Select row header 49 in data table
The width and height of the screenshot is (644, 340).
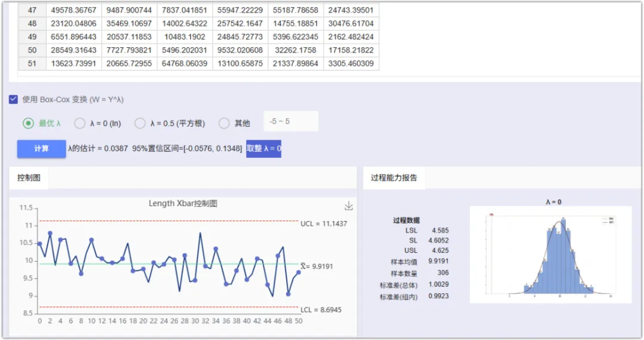[33, 37]
